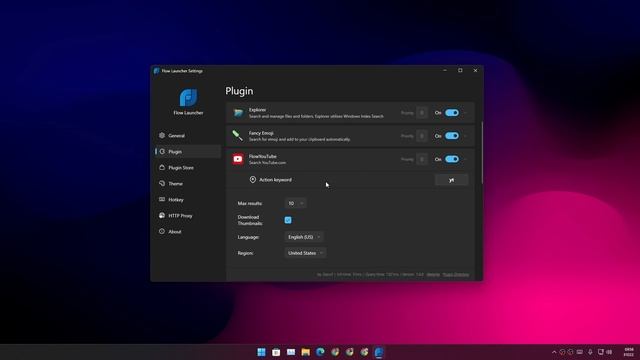Open the Plugin Directory link
The height and width of the screenshot is (360, 640).
456,275
